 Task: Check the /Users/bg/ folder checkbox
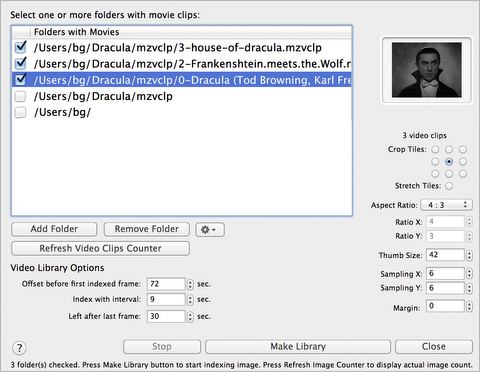(x=20, y=112)
